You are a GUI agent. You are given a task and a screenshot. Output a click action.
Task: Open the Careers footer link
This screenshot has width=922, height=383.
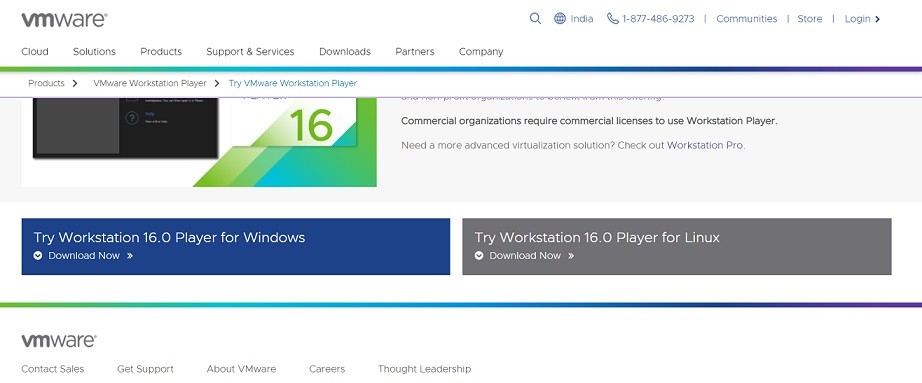point(327,369)
